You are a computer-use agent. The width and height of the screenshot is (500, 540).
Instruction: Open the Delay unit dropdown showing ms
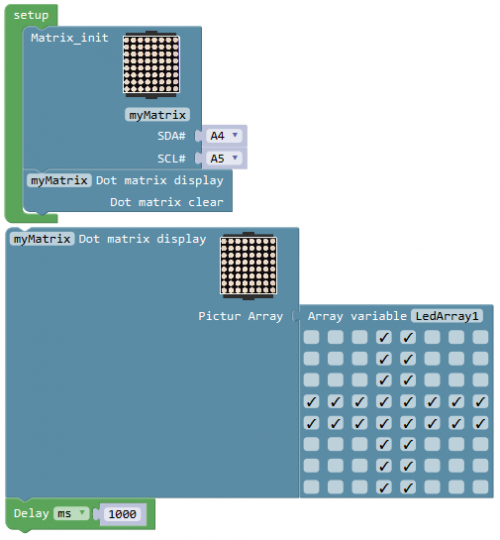pos(71,513)
